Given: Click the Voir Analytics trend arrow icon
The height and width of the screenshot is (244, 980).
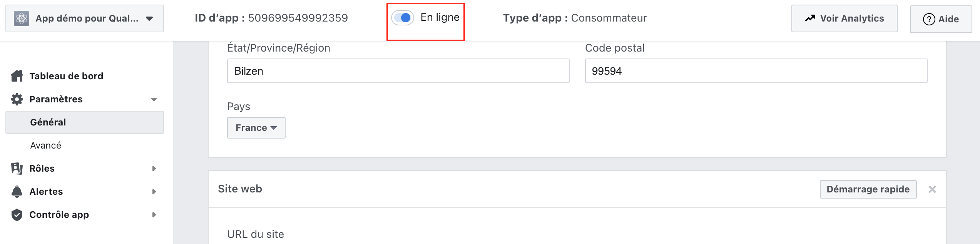Looking at the screenshot, I should click(x=810, y=18).
